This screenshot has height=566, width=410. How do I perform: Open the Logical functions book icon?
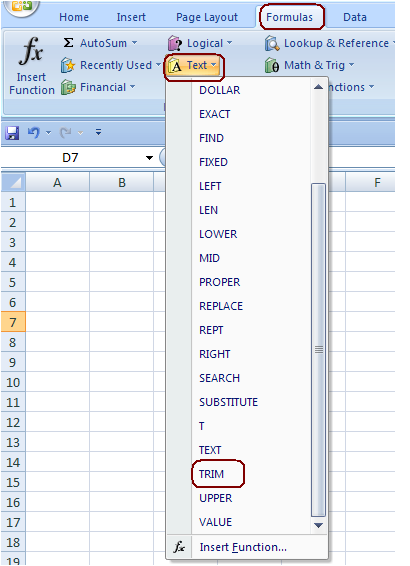coord(175,43)
